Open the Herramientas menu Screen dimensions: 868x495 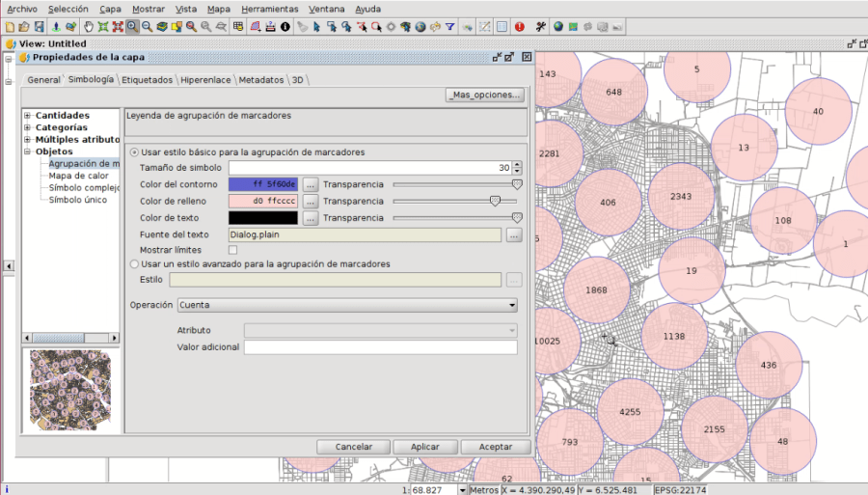(269, 9)
